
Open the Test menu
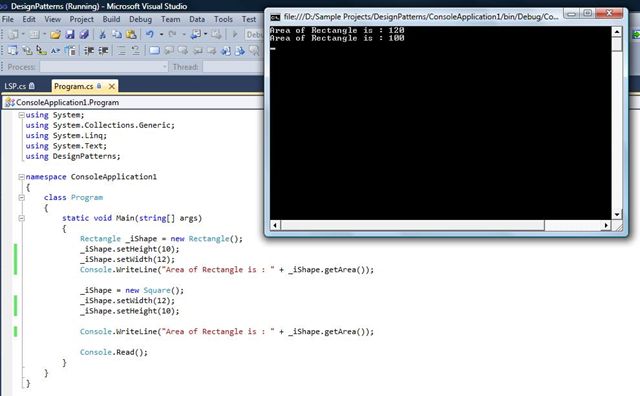(249, 19)
